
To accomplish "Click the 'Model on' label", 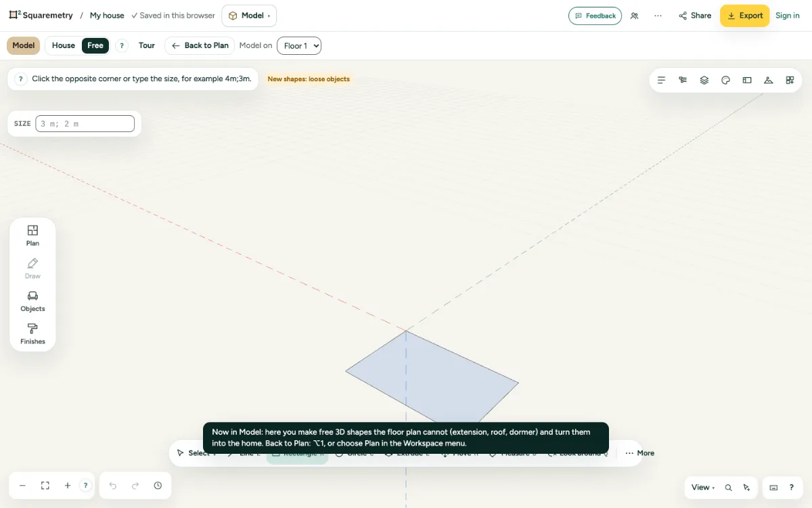I will point(256,45).
